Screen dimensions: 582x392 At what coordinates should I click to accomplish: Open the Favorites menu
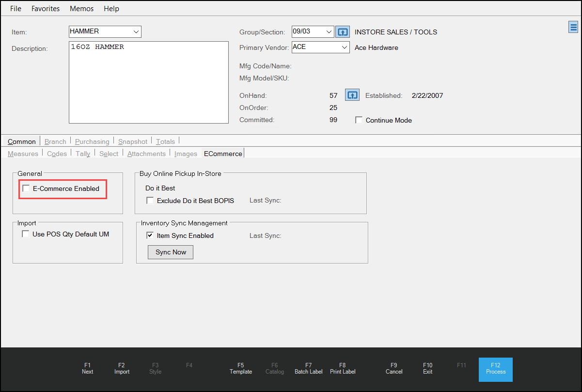[x=46, y=9]
